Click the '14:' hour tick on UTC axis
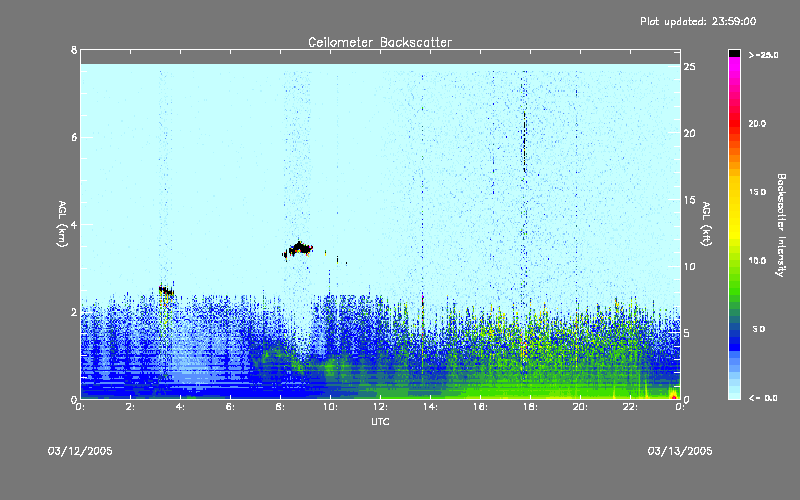This screenshot has height=500, width=800. (x=430, y=407)
